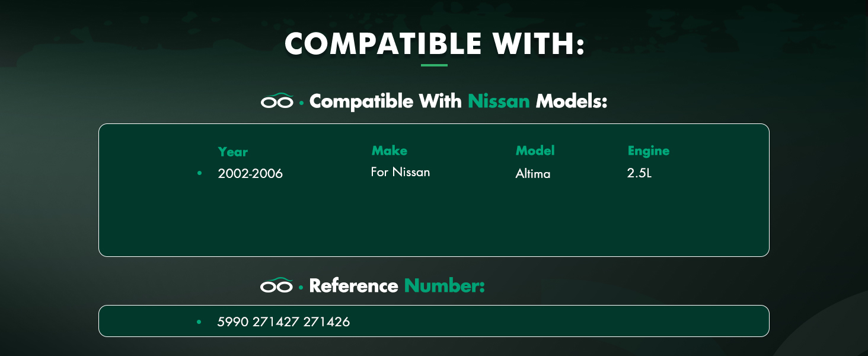
Task: Click the green dot after top car icon
Action: (302, 103)
